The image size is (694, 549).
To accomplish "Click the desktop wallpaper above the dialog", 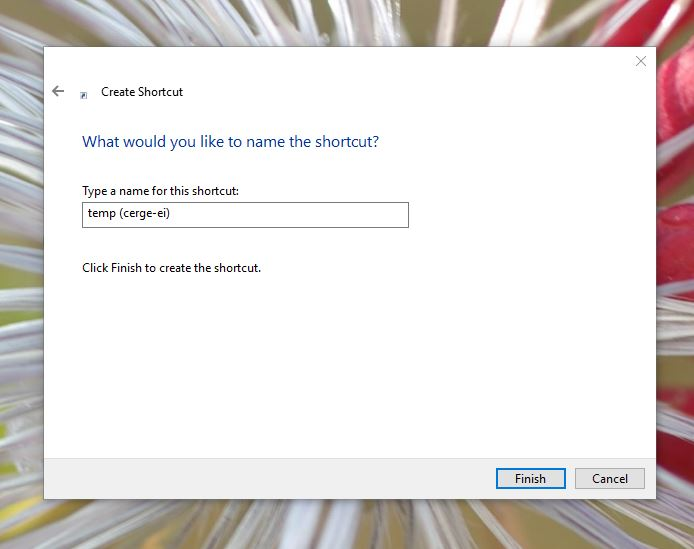I will point(350,20).
